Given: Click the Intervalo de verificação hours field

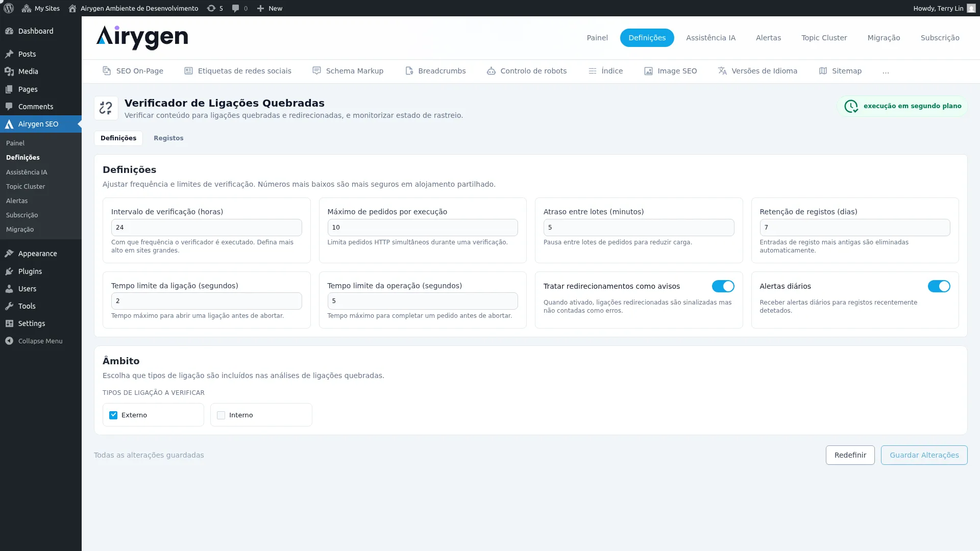Looking at the screenshot, I should coord(206,228).
